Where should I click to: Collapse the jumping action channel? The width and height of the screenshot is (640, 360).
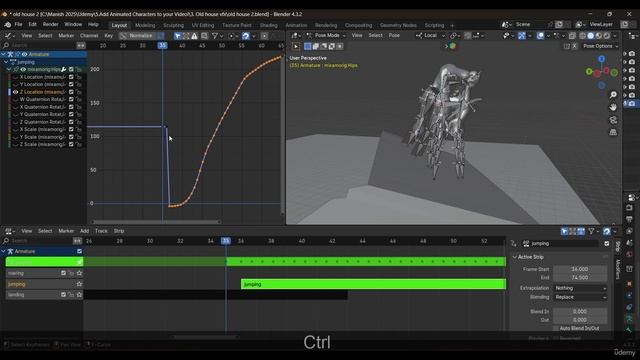(x=6, y=62)
